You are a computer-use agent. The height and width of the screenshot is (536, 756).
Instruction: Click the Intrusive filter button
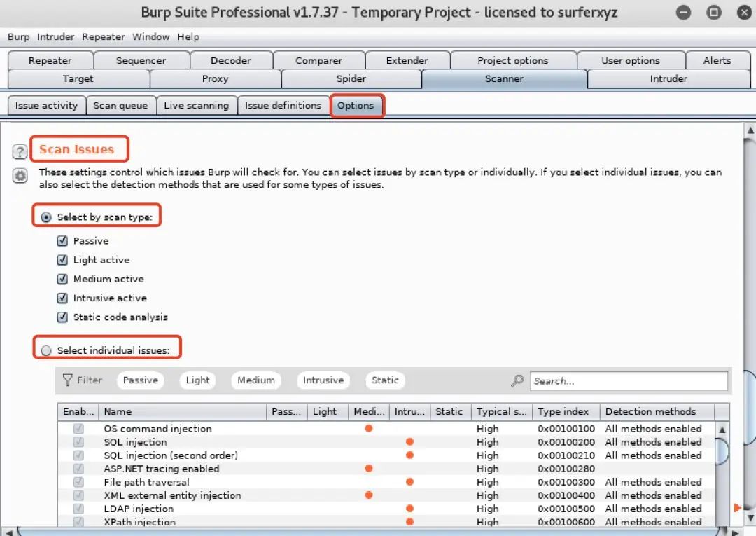(x=323, y=380)
